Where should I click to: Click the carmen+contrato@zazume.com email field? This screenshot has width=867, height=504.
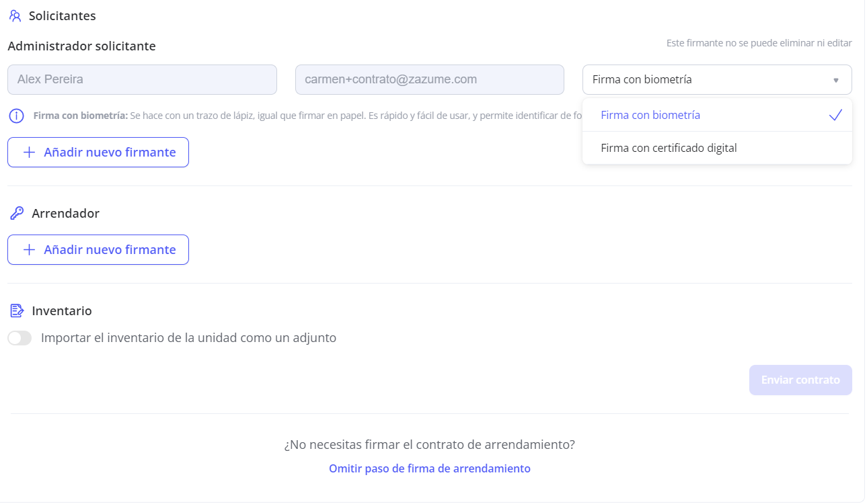(429, 79)
